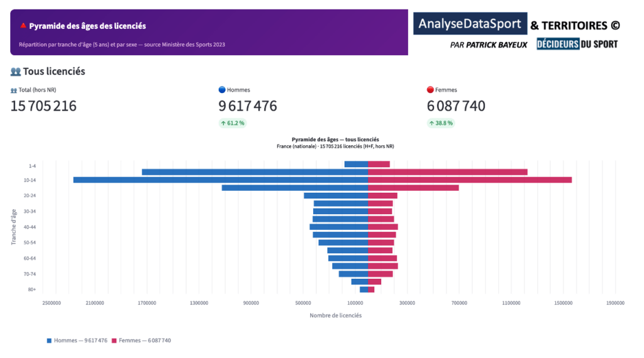Click the green 38.8 % up-arrow badge
The image size is (644, 358).
[440, 123]
